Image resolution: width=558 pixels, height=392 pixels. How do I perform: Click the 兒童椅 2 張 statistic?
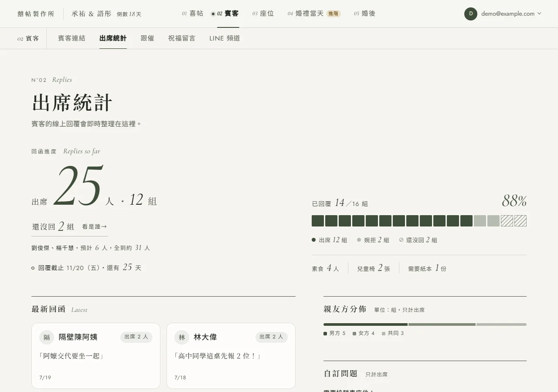(374, 268)
